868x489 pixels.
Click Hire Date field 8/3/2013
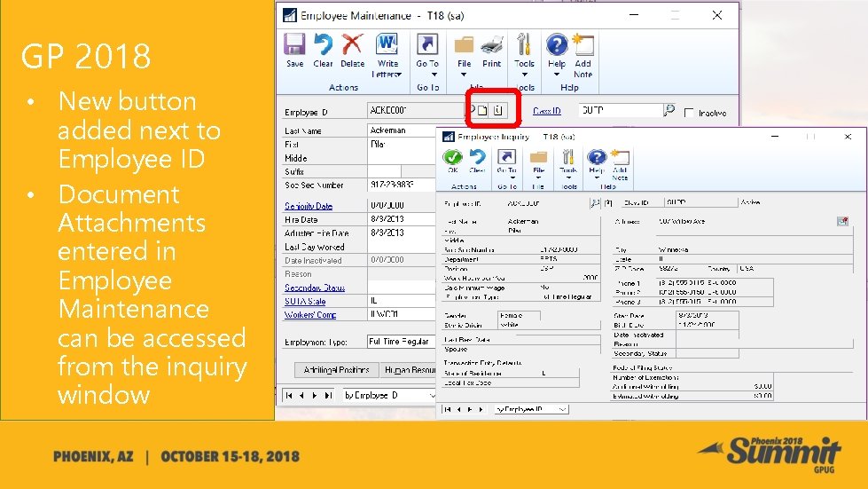[x=402, y=219]
